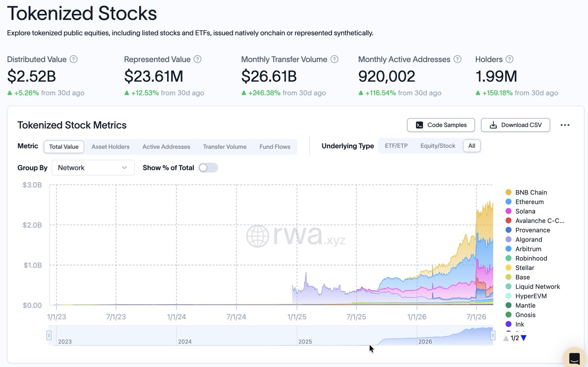
Task: Click the Monthly Active Addresses info icon
Action: coord(458,59)
